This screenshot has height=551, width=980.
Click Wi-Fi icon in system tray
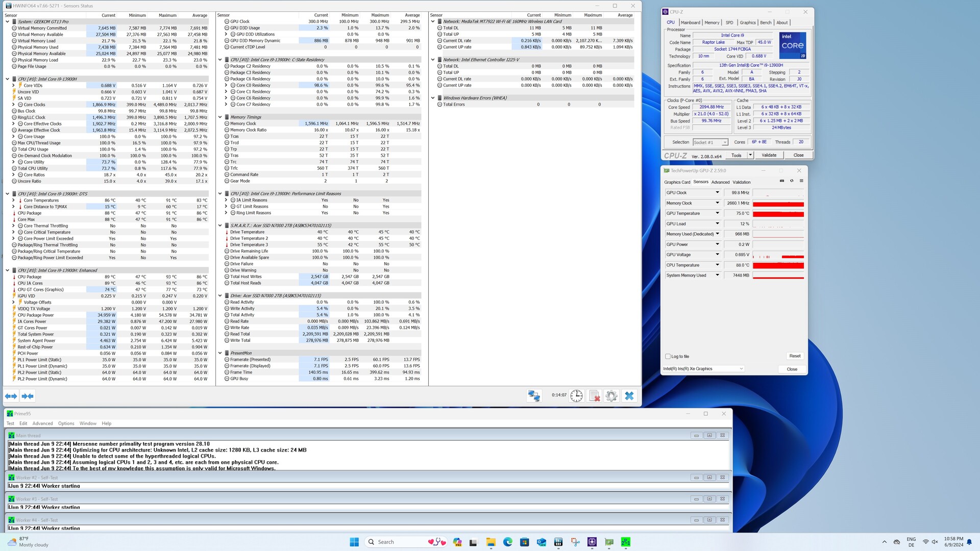925,542
